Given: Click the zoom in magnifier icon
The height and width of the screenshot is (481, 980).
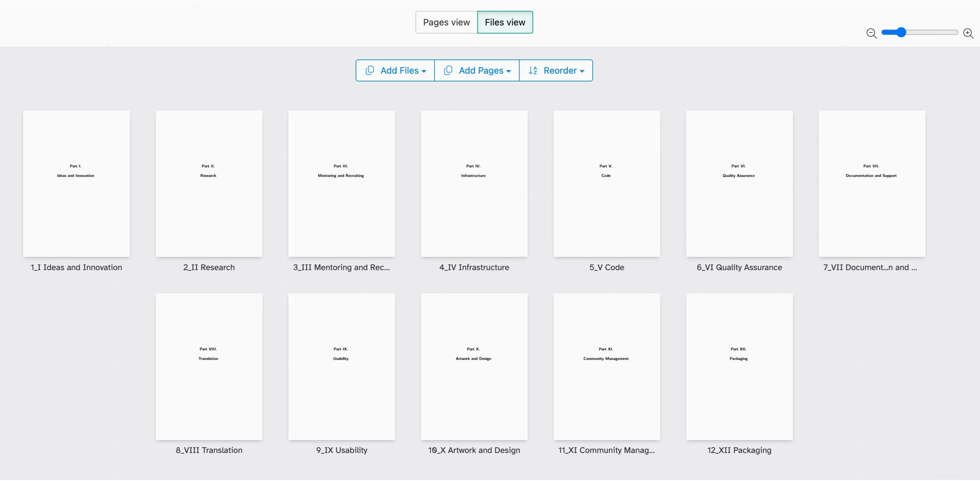Looking at the screenshot, I should click(968, 33).
